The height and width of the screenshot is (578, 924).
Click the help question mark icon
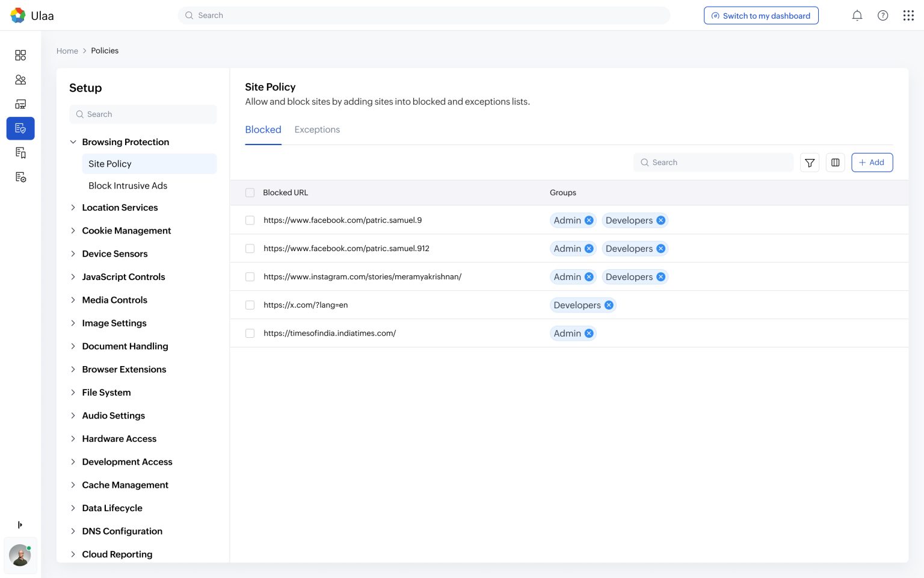coord(882,16)
